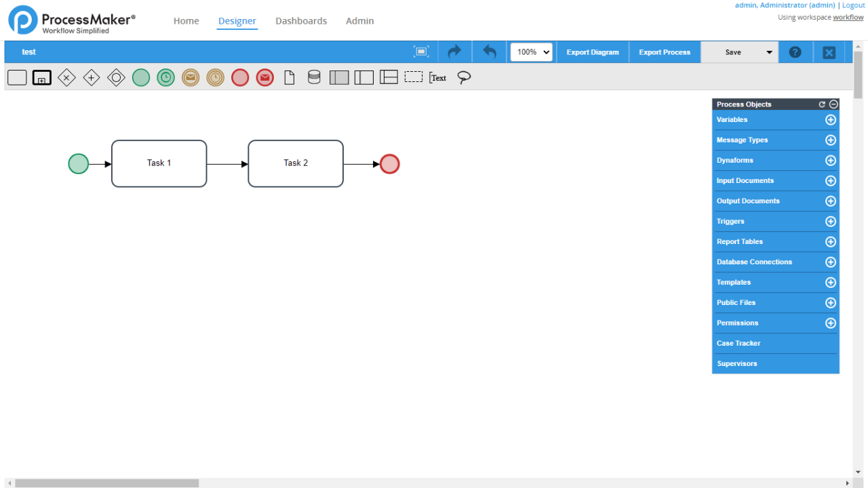
Task: Add a new Template with plus
Action: tap(831, 283)
